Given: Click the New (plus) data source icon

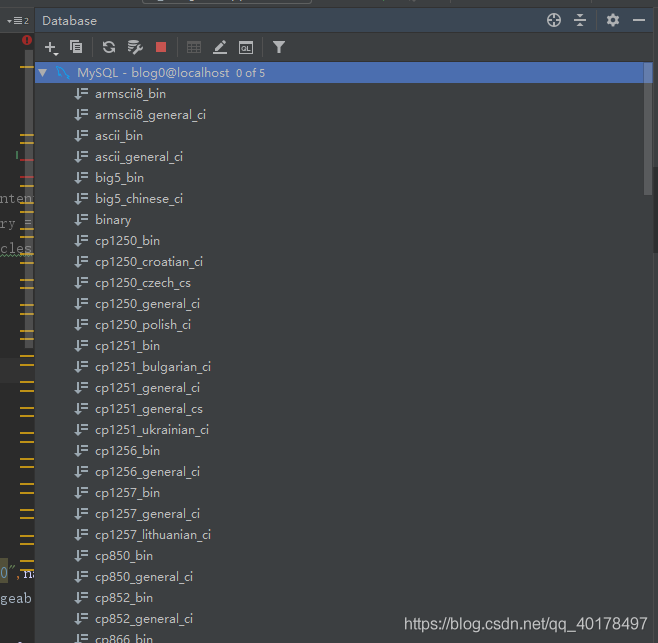Looking at the screenshot, I should coord(51,47).
